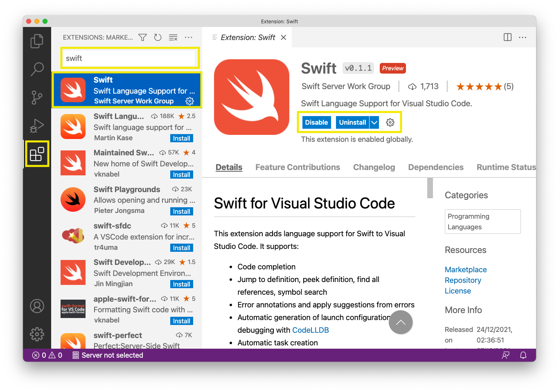
Task: Click the scroll-to-top round button
Action: [401, 322]
